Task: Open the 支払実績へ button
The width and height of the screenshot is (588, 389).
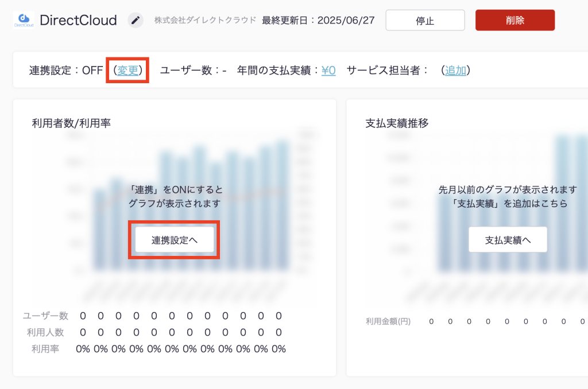Action: tap(508, 240)
